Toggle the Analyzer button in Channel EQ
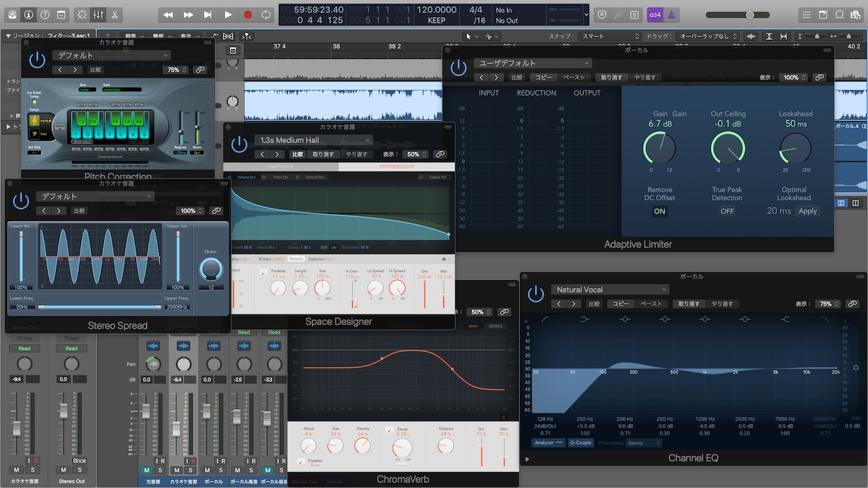Viewport: 868px width, 488px height. pyautogui.click(x=549, y=442)
